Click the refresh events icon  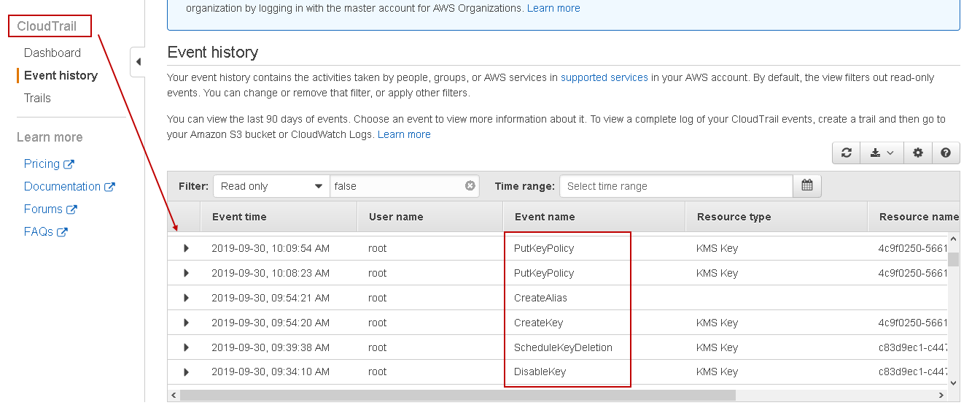[847, 153]
